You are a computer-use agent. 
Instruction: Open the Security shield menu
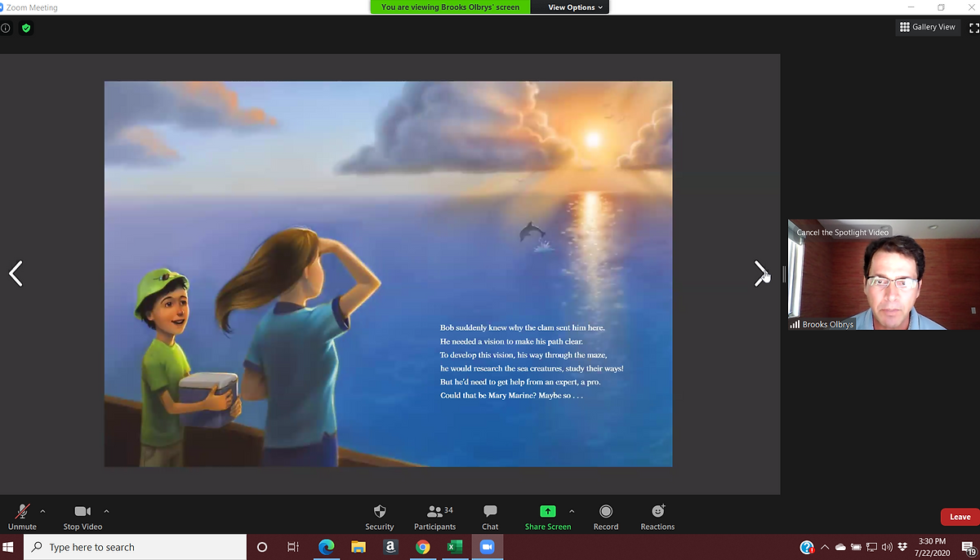click(379, 516)
